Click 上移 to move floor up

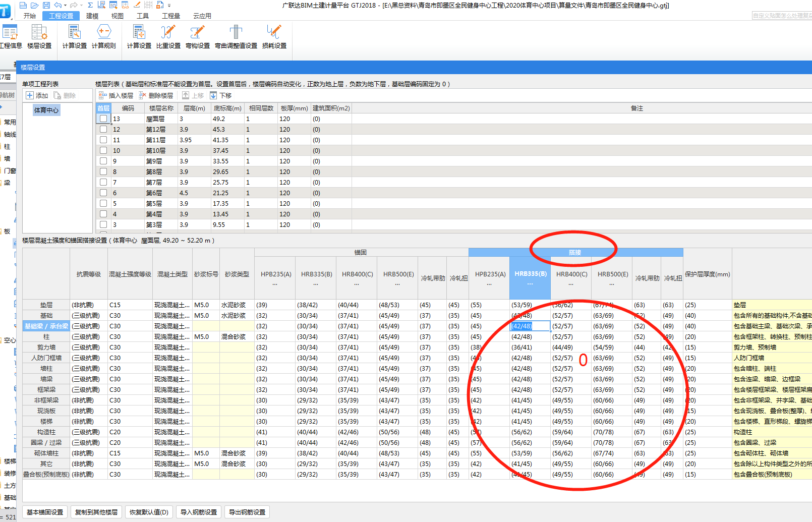193,95
